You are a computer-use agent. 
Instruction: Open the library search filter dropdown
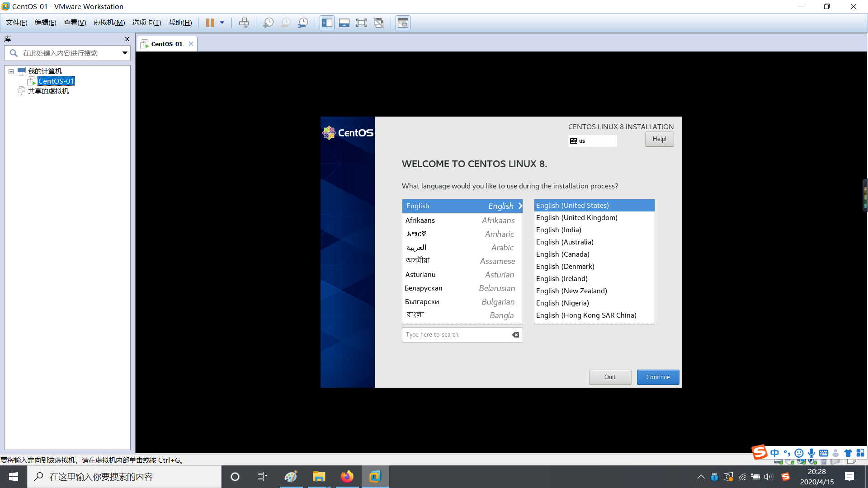tap(125, 53)
